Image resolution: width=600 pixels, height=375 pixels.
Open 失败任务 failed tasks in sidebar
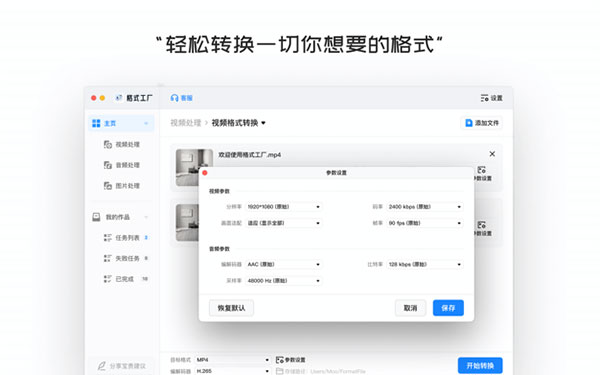pyautogui.click(x=126, y=258)
